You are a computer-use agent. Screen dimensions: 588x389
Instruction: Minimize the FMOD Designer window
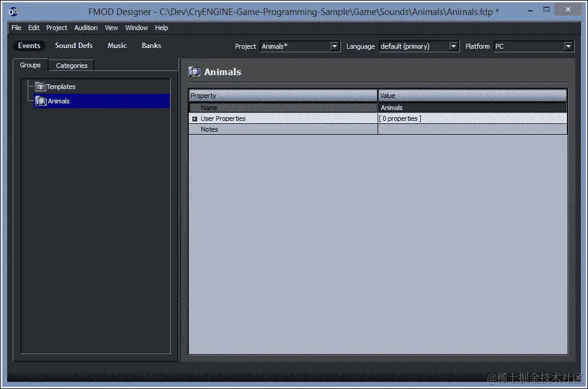(x=530, y=10)
